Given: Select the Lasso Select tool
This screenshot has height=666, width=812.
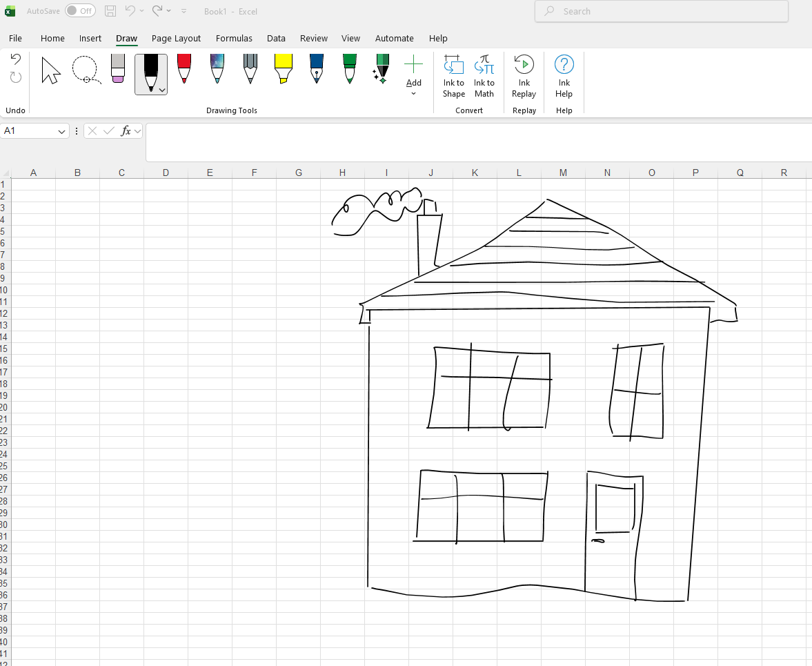Looking at the screenshot, I should [x=86, y=70].
